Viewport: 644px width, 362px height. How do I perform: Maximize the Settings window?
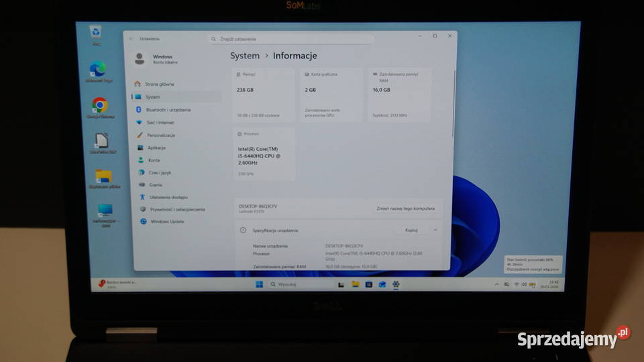435,36
